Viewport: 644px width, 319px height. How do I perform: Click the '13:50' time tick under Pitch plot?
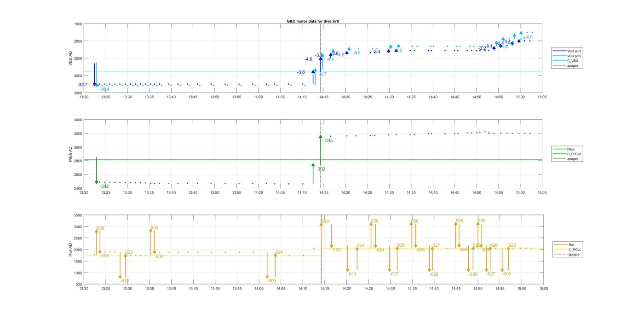click(215, 192)
